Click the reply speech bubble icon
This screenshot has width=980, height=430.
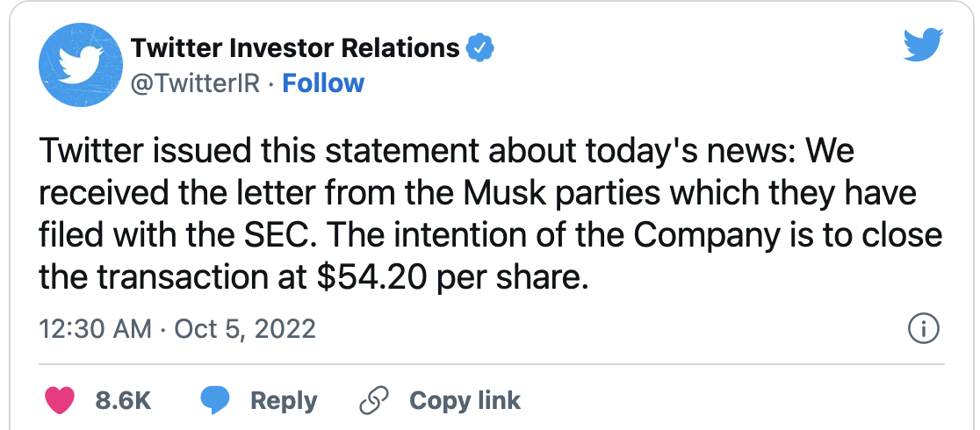pos(215,401)
